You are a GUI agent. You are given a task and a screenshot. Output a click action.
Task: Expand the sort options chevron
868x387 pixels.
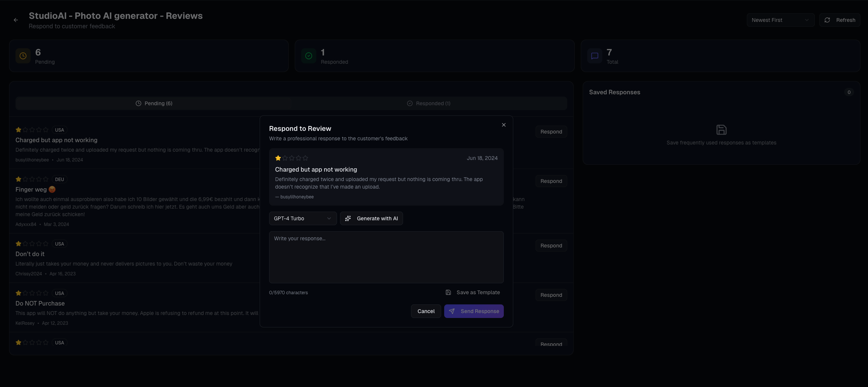(806, 20)
